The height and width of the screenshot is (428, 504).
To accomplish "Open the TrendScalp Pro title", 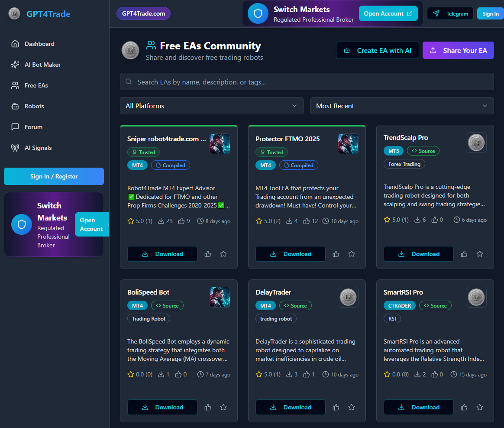I will click(x=406, y=138).
